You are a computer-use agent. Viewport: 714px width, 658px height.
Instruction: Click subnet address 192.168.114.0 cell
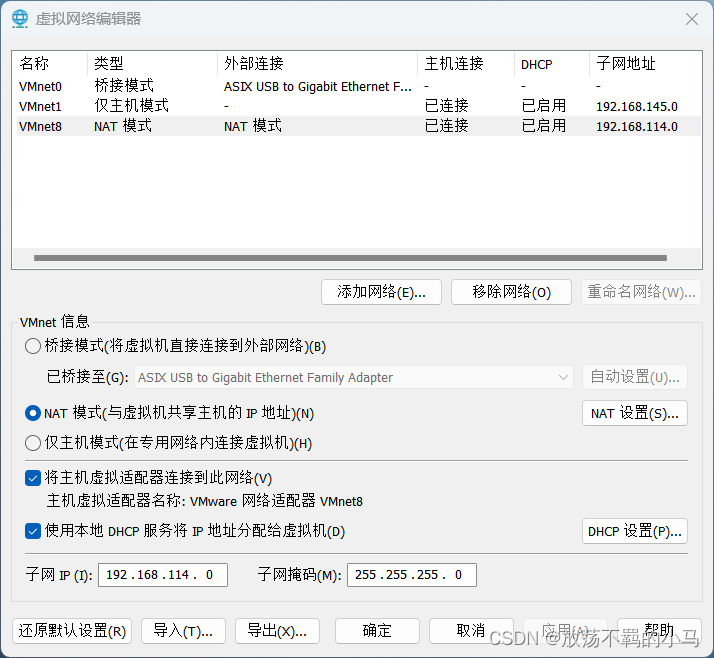[x=637, y=127]
